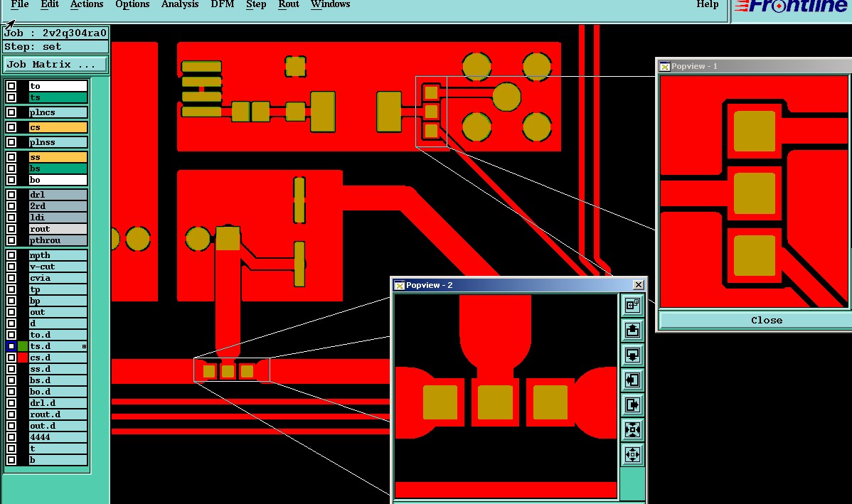The image size is (852, 504).
Task: Click the red color swatch of cs.d layer
Action: tap(22, 358)
